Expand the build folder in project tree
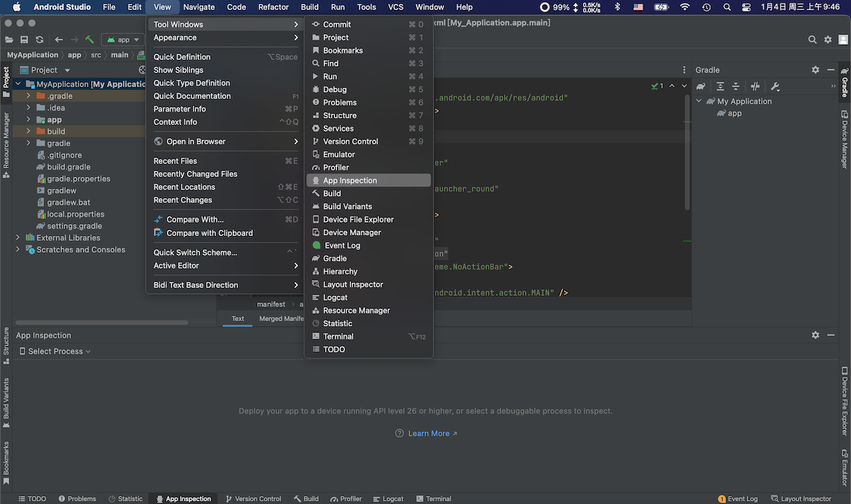 pos(29,132)
